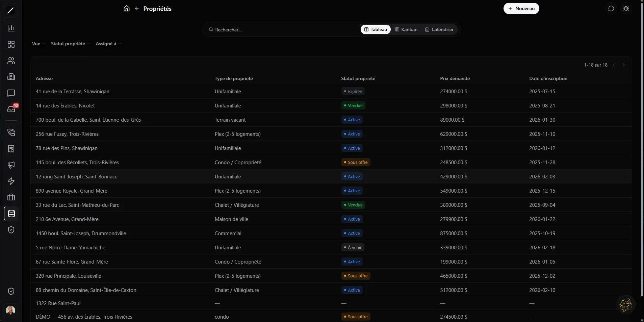This screenshot has height=322, width=644.
Task: Click the magnifier icon in the search bar
Action: (x=211, y=30)
